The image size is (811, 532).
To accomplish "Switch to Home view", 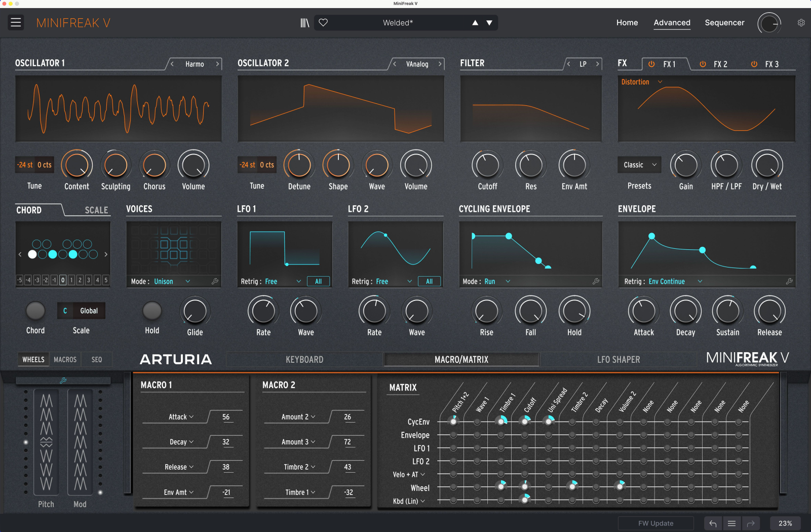I will coord(627,23).
